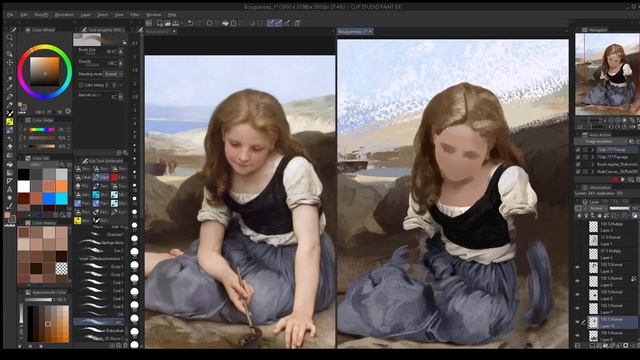
Task: Click Undo in the command bar
Action: pos(191,23)
